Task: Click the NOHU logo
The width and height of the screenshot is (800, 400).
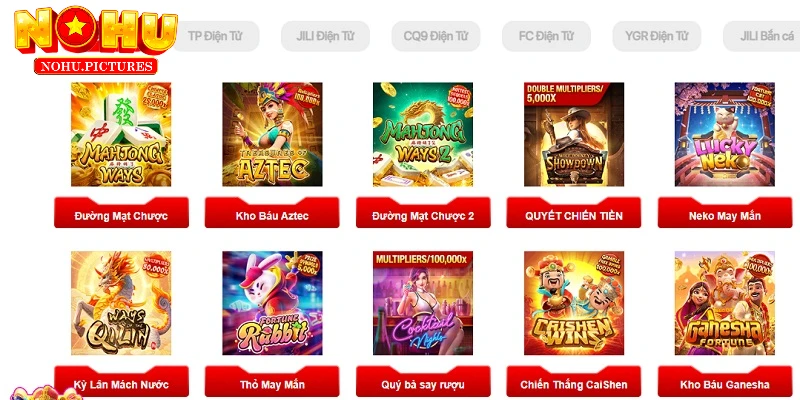Action: click(x=96, y=41)
